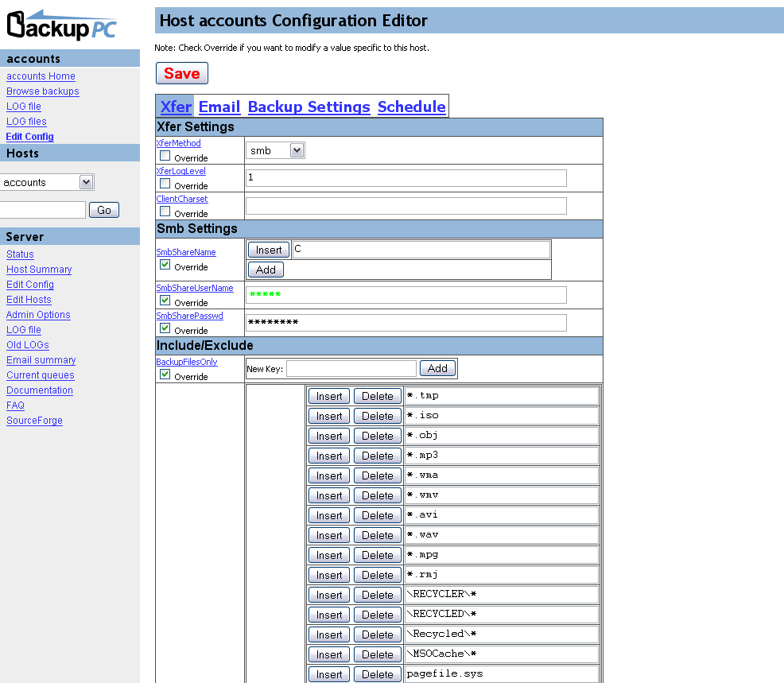Image resolution: width=784 pixels, height=683 pixels.
Task: Open the Host Summary link
Action: 39,270
